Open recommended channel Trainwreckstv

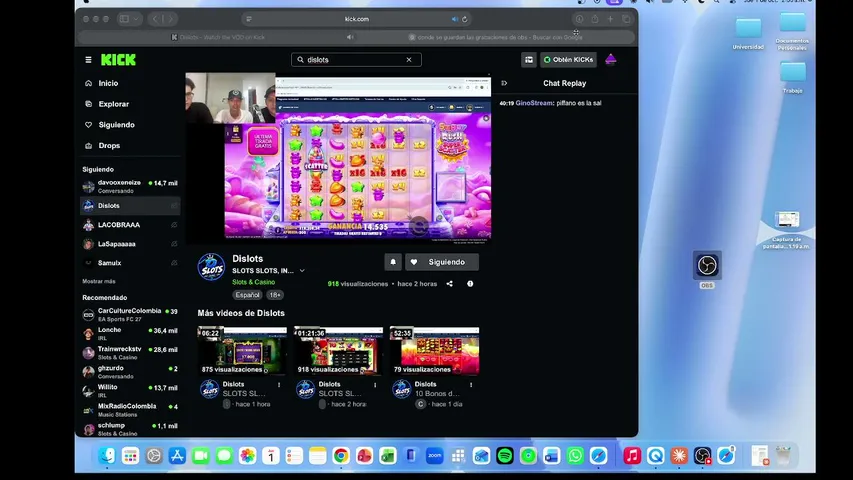click(131, 353)
